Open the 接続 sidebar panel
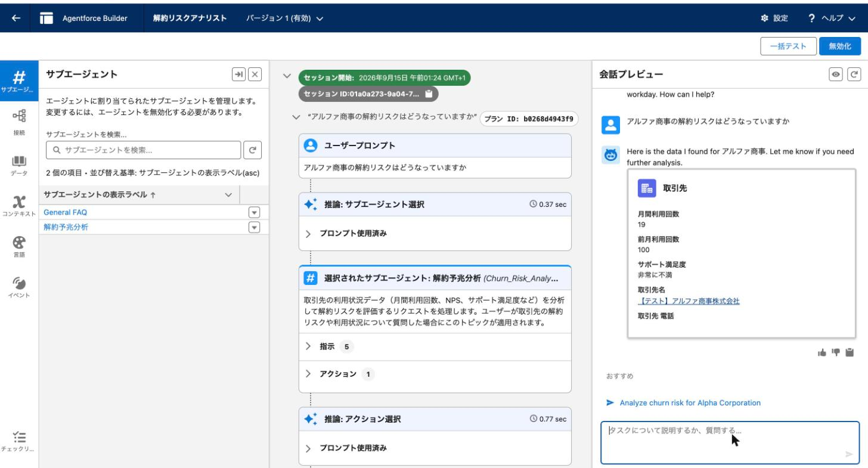 coord(19,122)
